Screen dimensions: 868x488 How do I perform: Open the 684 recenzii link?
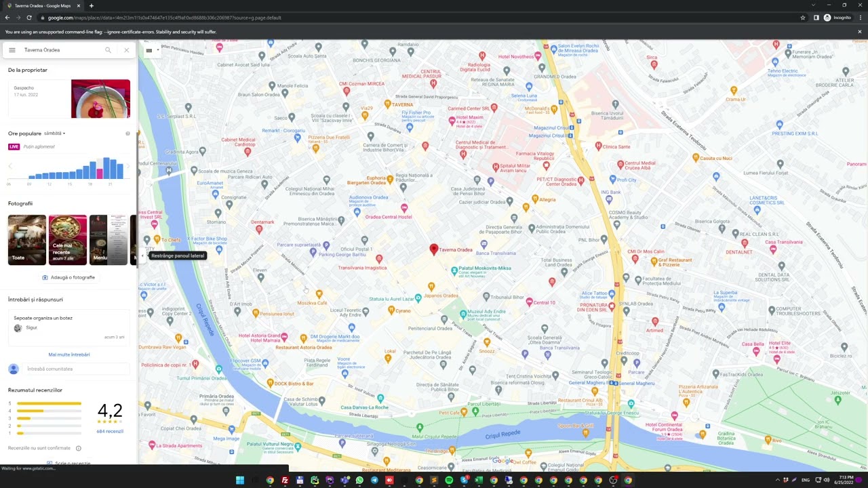pyautogui.click(x=110, y=431)
